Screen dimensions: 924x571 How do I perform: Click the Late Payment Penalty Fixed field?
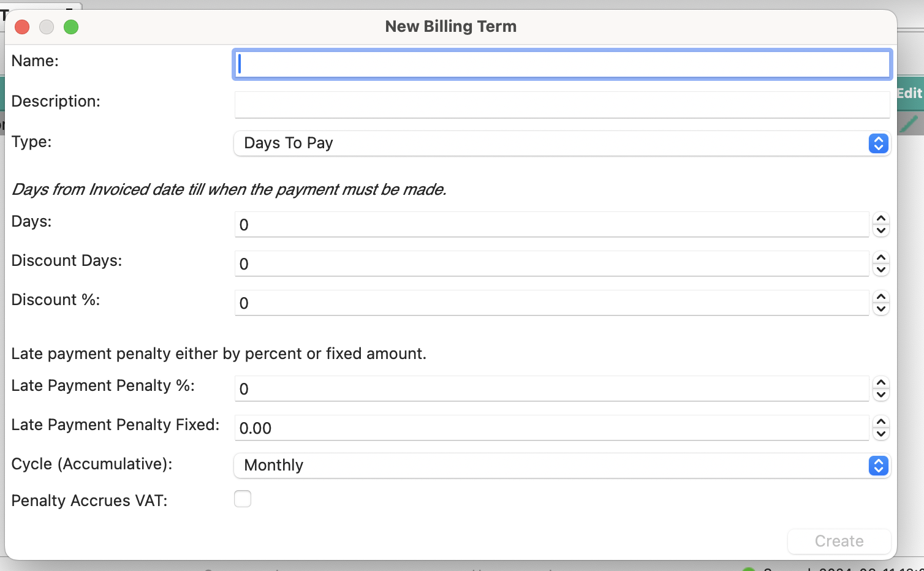tap(551, 428)
